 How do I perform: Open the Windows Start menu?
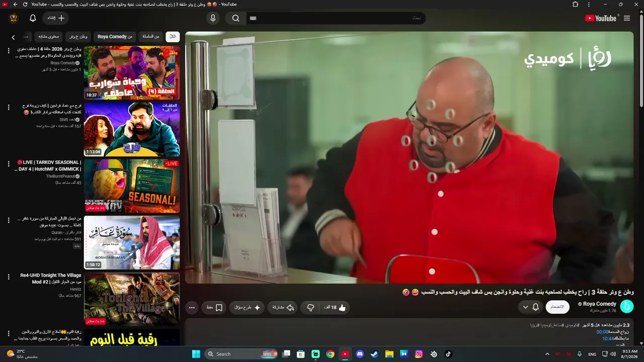click(x=196, y=354)
